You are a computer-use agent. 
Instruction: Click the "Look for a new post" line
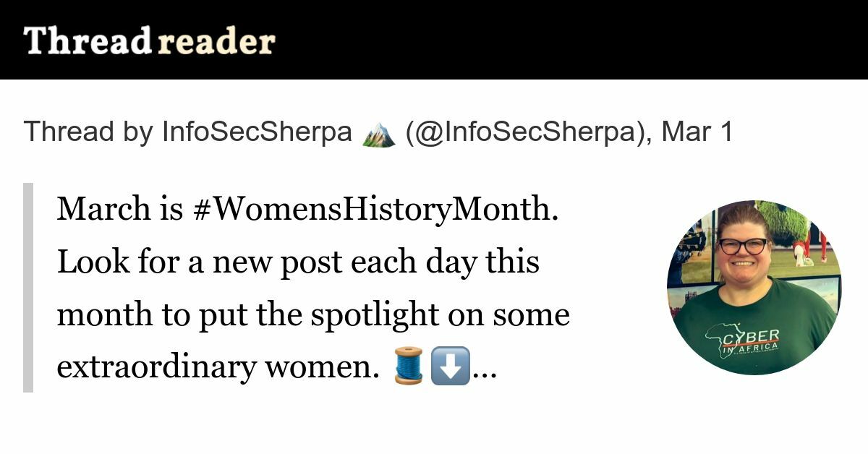[298, 262]
